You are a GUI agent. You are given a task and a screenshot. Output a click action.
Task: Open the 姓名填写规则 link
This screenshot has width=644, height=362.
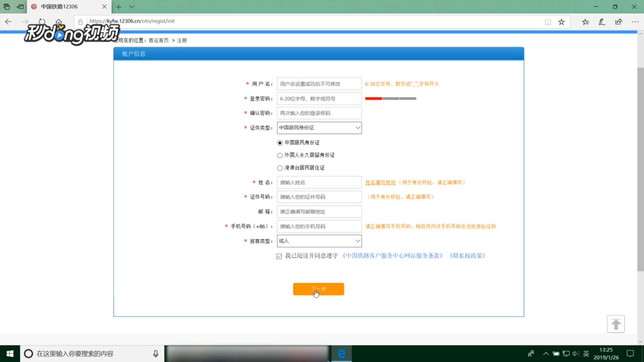click(380, 182)
